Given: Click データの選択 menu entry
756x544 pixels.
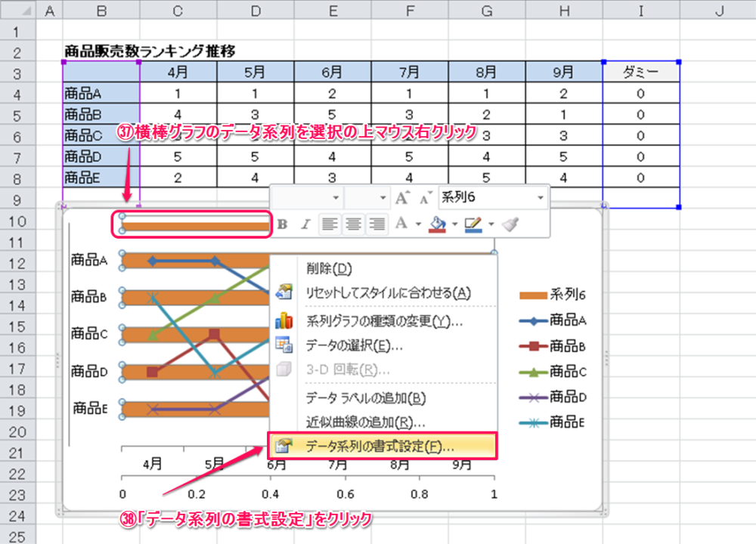Looking at the screenshot, I should (354, 345).
